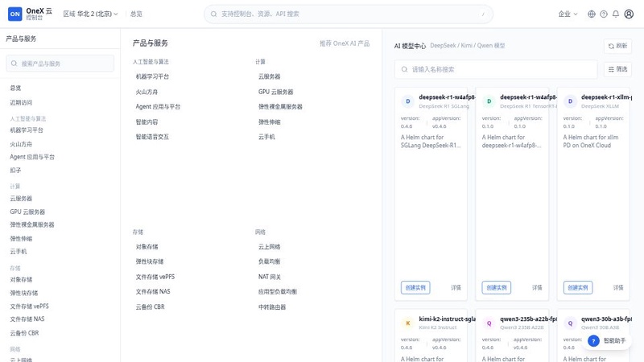This screenshot has height=362, width=644.
Task: Open 对象存储 in the product panel
Action: tap(147, 247)
